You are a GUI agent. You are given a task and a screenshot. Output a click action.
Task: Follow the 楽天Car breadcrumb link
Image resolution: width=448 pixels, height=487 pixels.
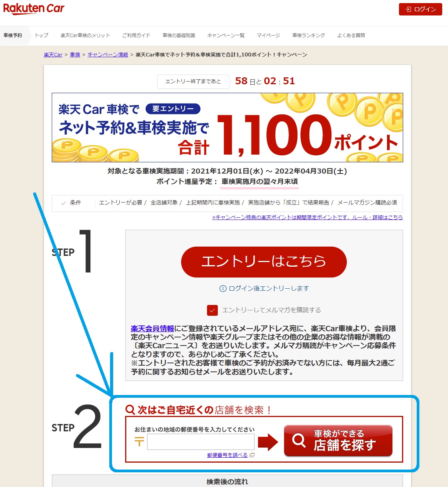tap(53, 55)
